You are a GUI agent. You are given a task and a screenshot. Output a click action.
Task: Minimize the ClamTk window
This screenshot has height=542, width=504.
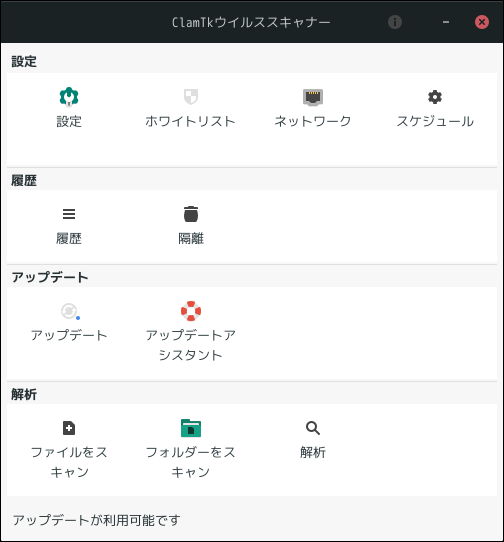[446, 22]
